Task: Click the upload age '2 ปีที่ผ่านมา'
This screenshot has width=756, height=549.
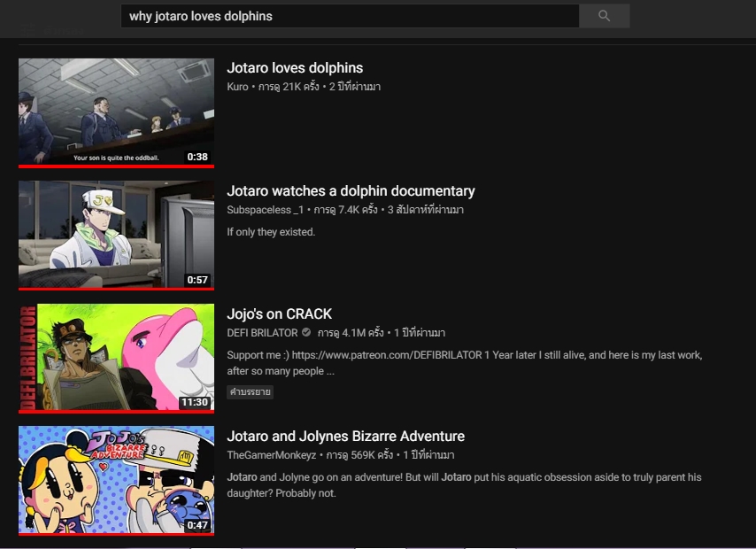Action: [x=355, y=87]
